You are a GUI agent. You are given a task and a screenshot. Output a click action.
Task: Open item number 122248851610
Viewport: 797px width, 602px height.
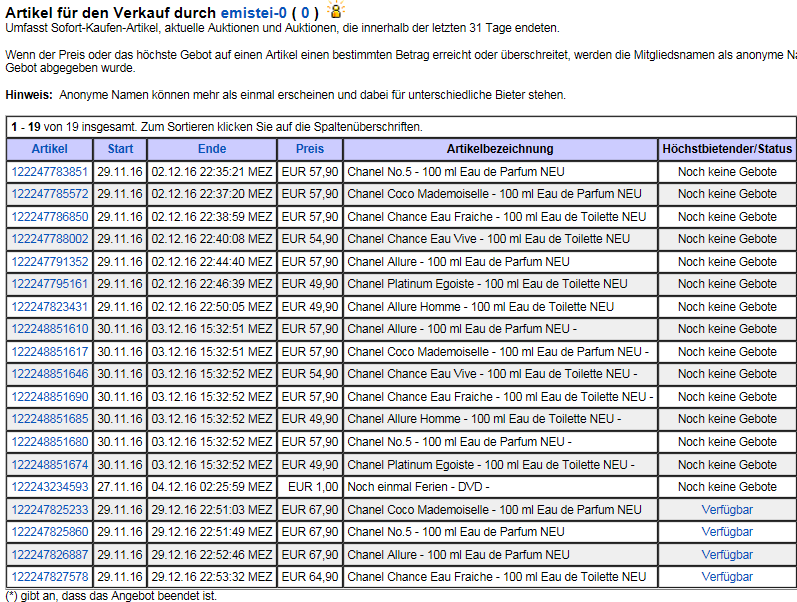(x=50, y=329)
